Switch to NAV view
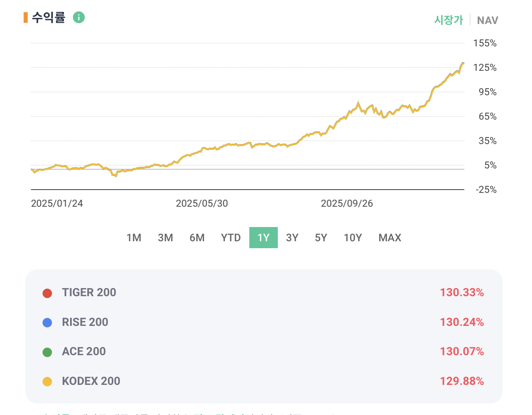 (x=487, y=20)
